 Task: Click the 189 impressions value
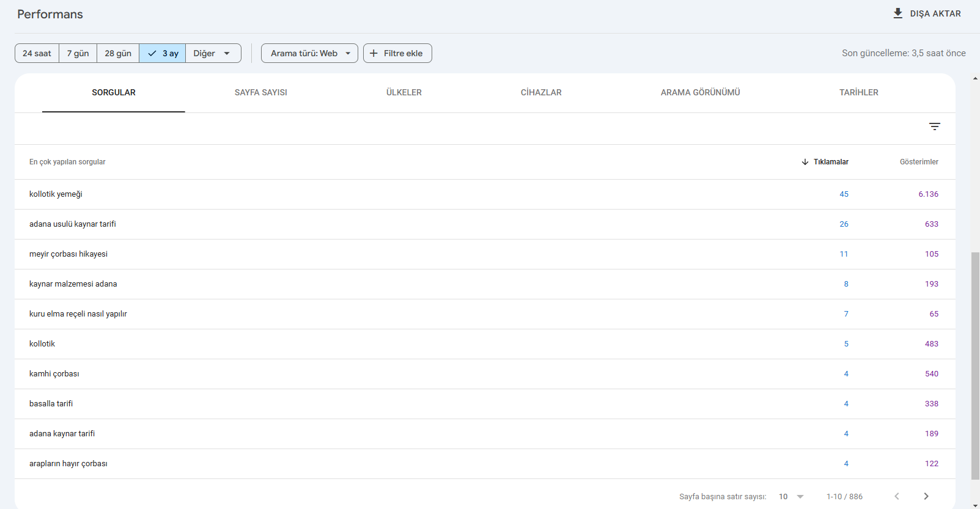click(x=932, y=434)
